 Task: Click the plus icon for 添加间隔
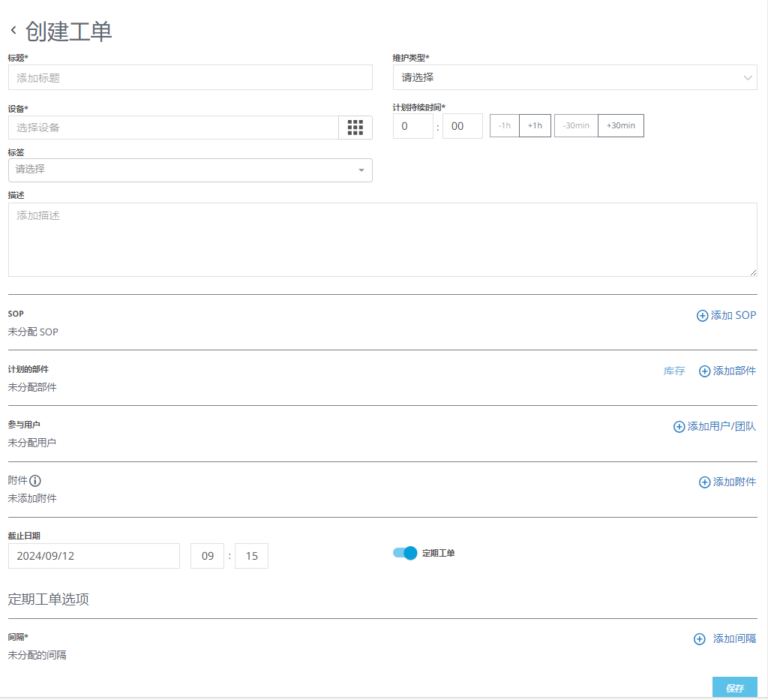click(699, 639)
